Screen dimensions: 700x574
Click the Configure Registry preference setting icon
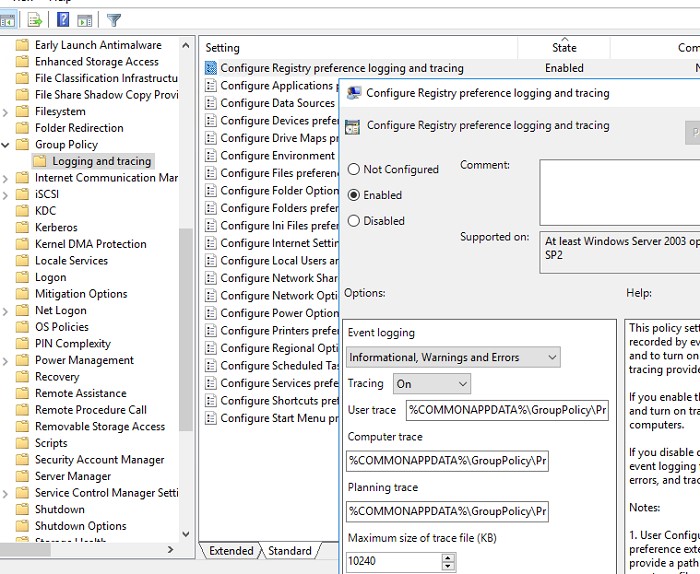210,68
